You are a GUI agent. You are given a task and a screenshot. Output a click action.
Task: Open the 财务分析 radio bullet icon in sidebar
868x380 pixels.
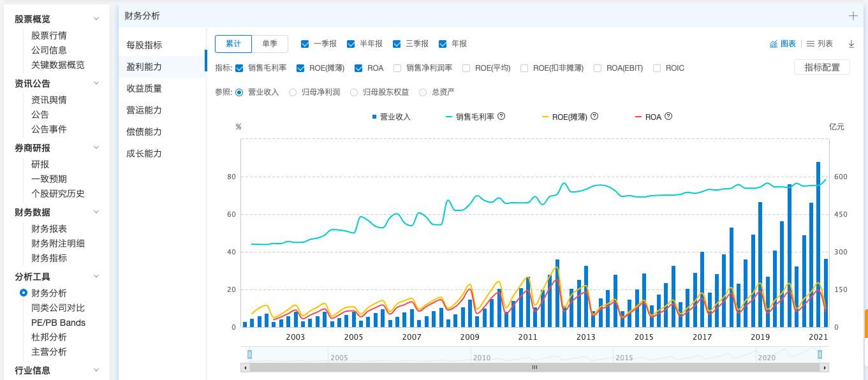pyautogui.click(x=24, y=293)
